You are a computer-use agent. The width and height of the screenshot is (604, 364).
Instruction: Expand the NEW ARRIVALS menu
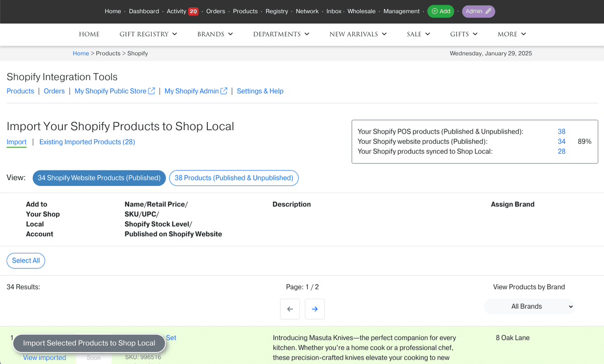coord(358,34)
